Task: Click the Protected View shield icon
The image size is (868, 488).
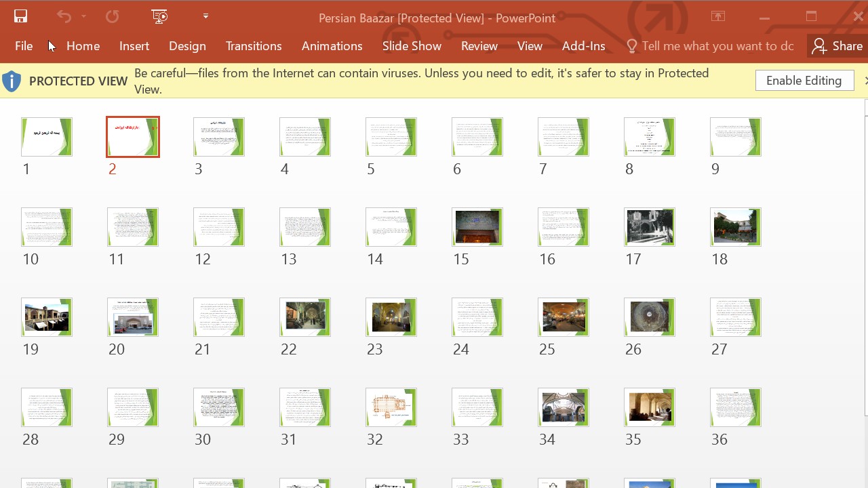Action: coord(12,81)
